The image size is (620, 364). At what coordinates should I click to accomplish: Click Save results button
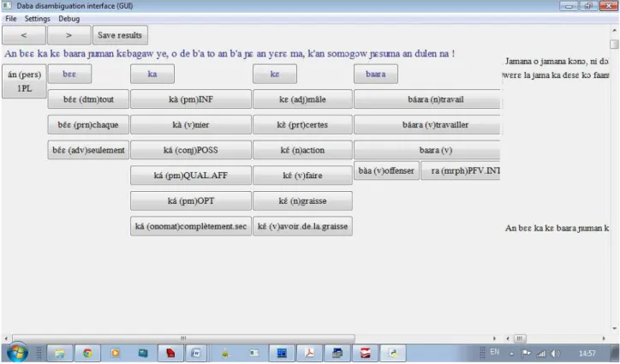coord(120,35)
